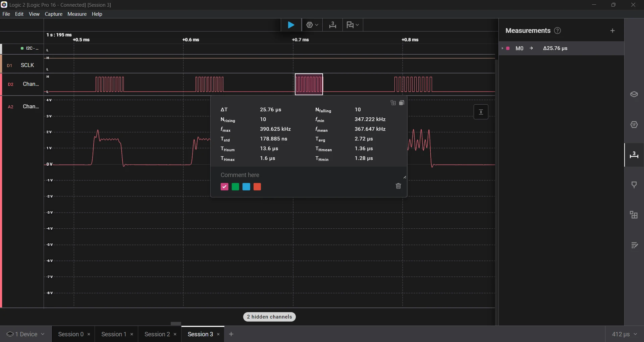
Task: Switch to the Session 1 tab
Action: pyautogui.click(x=114, y=334)
